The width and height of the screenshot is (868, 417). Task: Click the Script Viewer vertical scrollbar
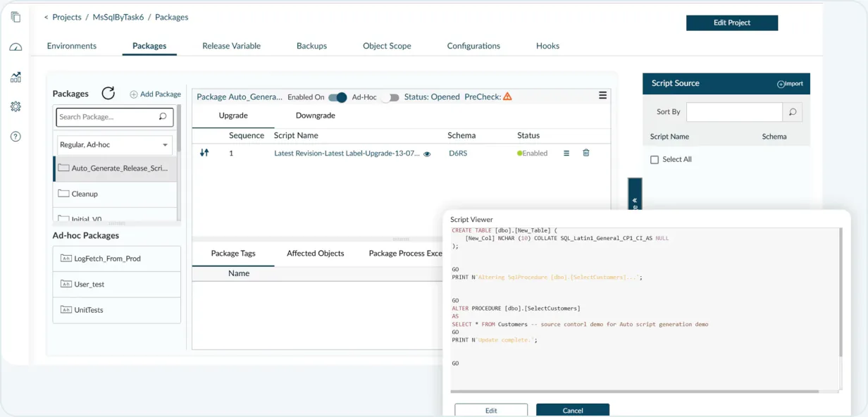tap(841, 292)
